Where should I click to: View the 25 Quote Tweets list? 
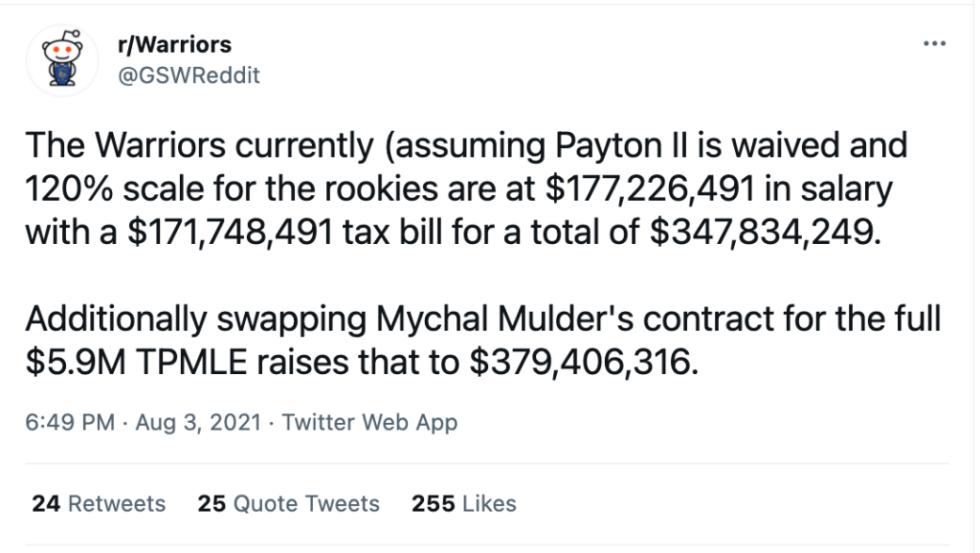[288, 503]
